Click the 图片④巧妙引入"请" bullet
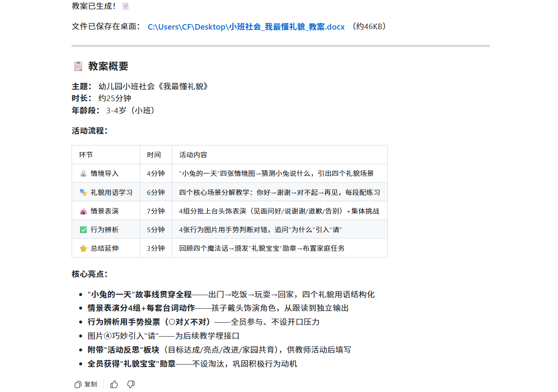558x392 pixels. [x=163, y=336]
